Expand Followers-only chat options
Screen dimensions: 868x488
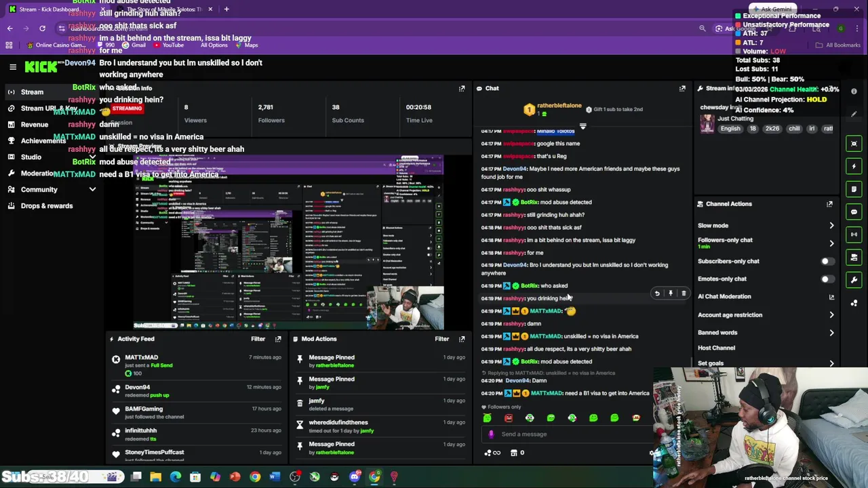831,243
